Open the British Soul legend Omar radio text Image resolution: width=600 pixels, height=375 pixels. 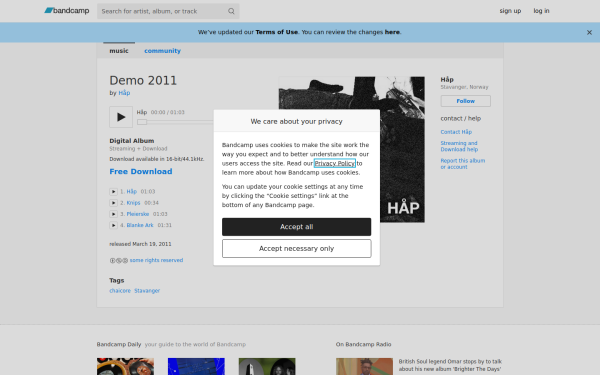tap(450, 365)
